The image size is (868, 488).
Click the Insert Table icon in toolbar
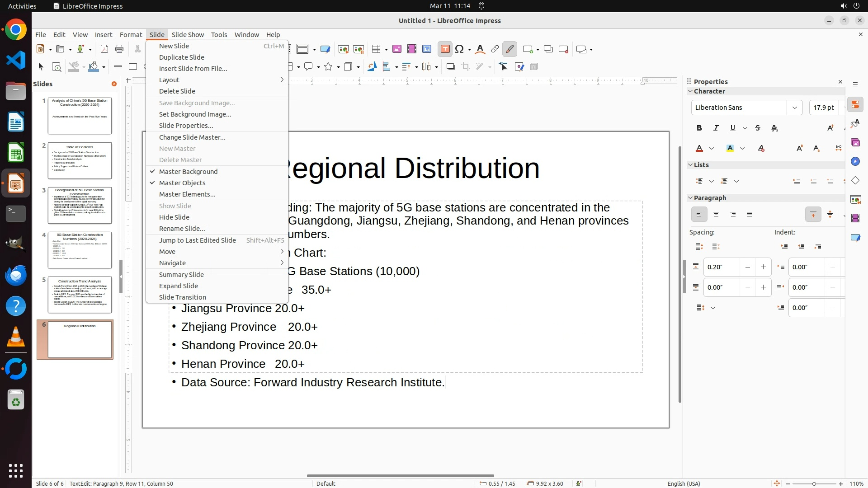[376, 49]
